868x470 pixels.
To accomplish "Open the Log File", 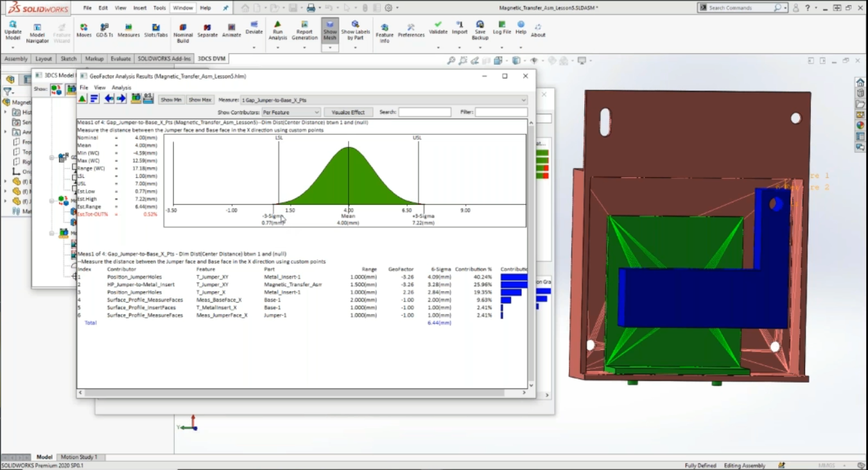I will (502, 27).
